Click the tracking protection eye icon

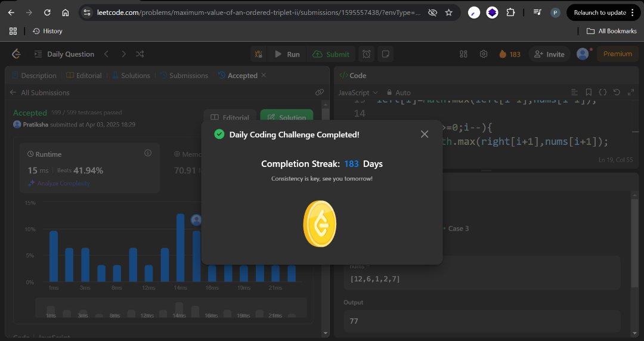[x=432, y=13]
